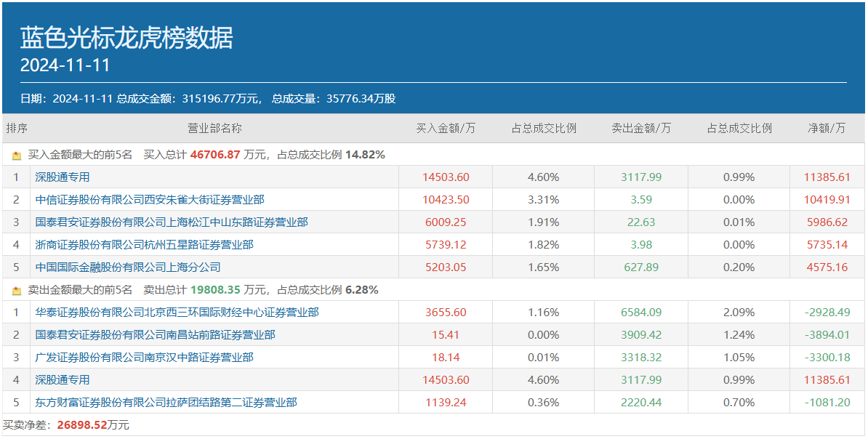868x439 pixels.
Task: Click sell total 19808.35 万元
Action: point(228,289)
